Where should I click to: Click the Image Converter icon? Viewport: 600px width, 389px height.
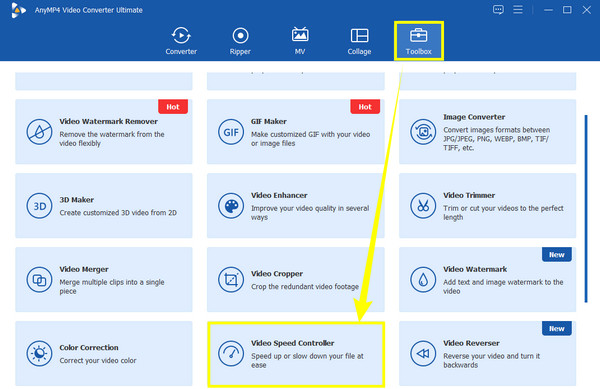[x=423, y=132]
